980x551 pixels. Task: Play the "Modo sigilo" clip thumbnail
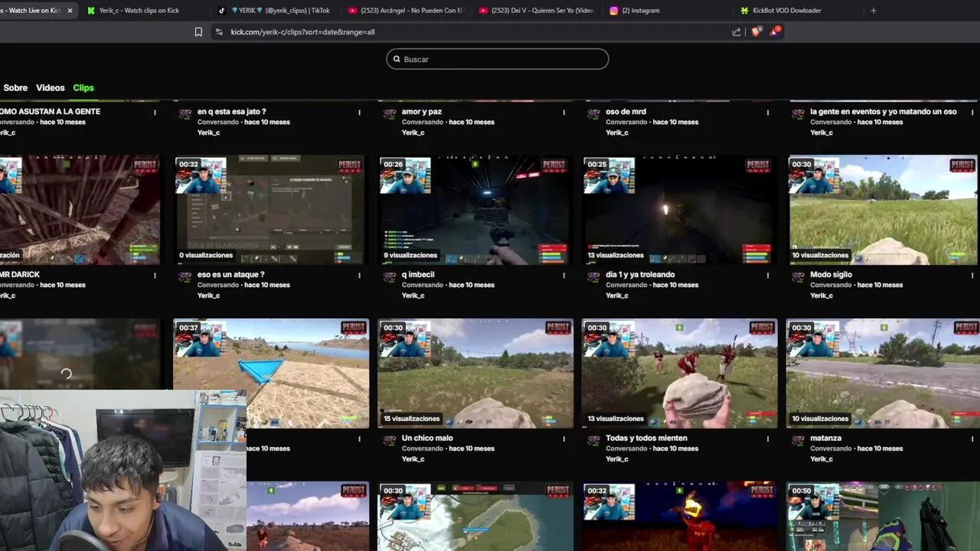[x=883, y=210]
